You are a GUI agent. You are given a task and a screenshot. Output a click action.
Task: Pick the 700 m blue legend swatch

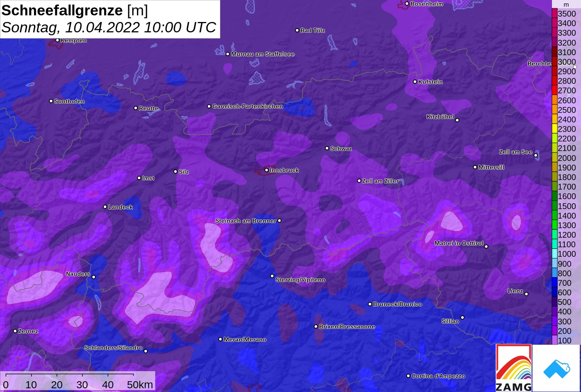554,283
